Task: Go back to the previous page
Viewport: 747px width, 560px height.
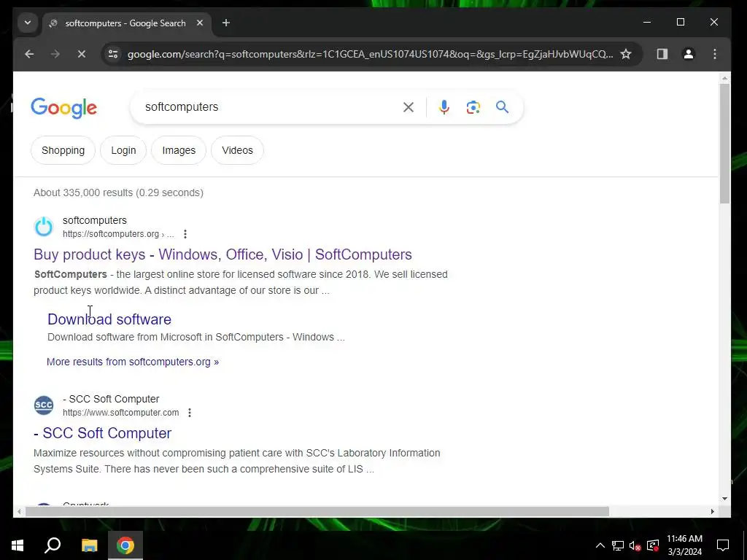Action: 29,54
